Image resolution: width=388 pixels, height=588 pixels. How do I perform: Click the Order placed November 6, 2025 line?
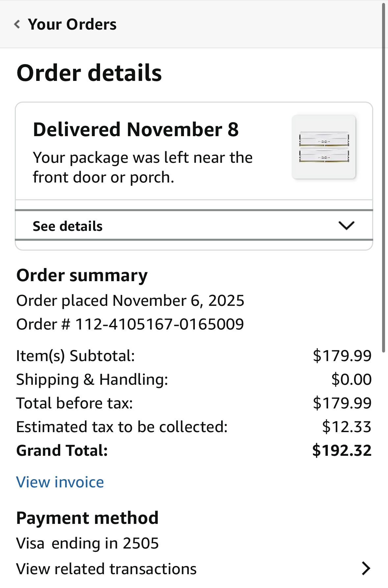pos(130,301)
